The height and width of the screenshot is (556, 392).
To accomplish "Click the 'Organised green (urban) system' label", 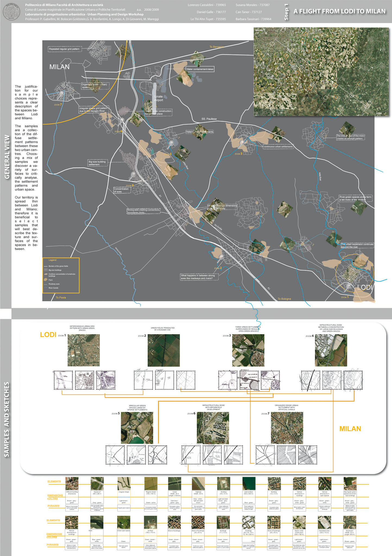I will (x=95, y=86).
